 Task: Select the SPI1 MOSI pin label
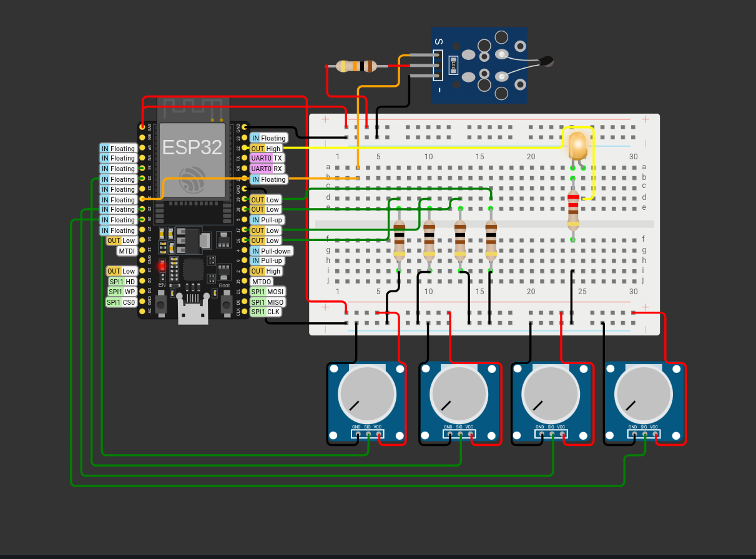tap(267, 291)
